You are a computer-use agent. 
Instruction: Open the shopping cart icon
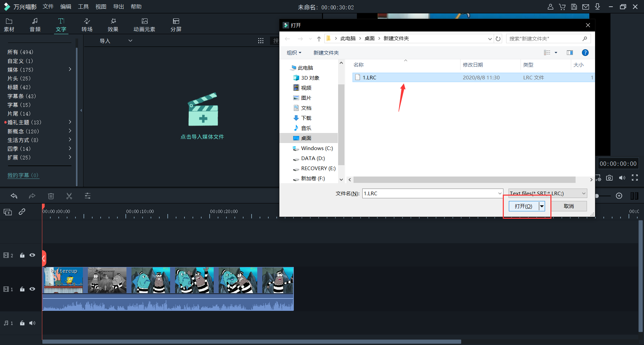(562, 7)
